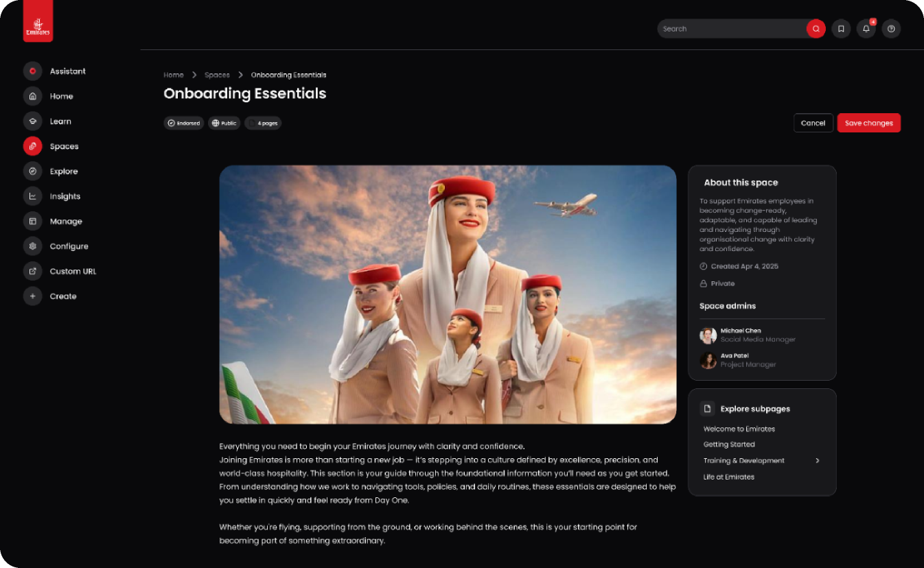Open Learn in sidebar menu
This screenshot has width=924, height=568.
click(60, 121)
